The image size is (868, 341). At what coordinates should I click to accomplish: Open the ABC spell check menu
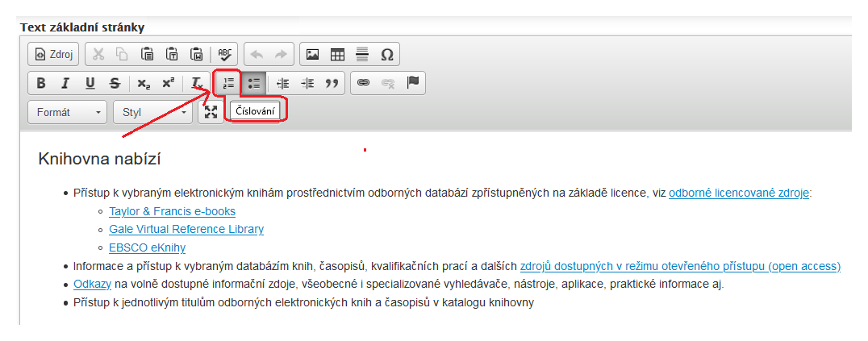click(x=224, y=54)
